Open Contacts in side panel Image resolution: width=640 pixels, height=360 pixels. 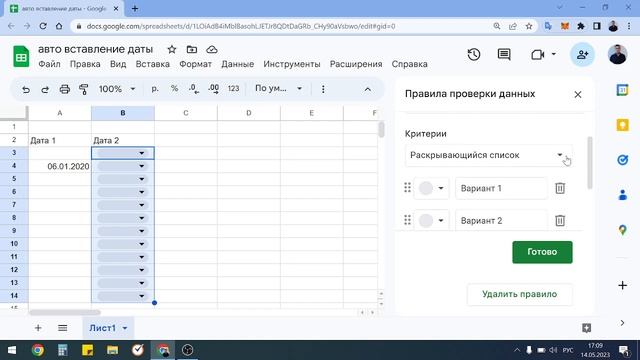click(622, 195)
